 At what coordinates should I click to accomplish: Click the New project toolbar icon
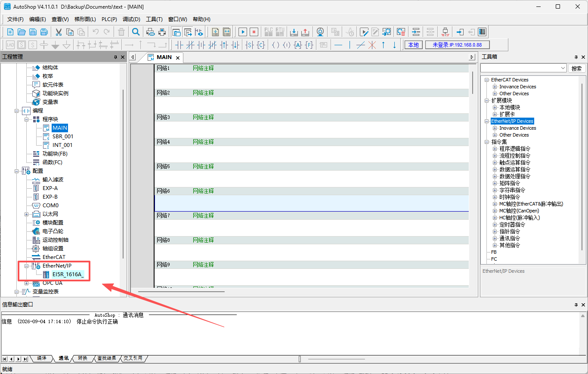[10, 32]
